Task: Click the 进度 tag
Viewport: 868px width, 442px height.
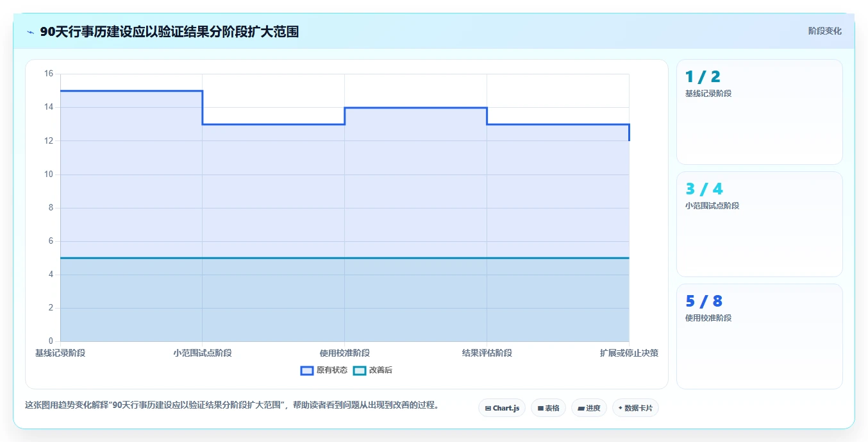Action: [x=588, y=408]
